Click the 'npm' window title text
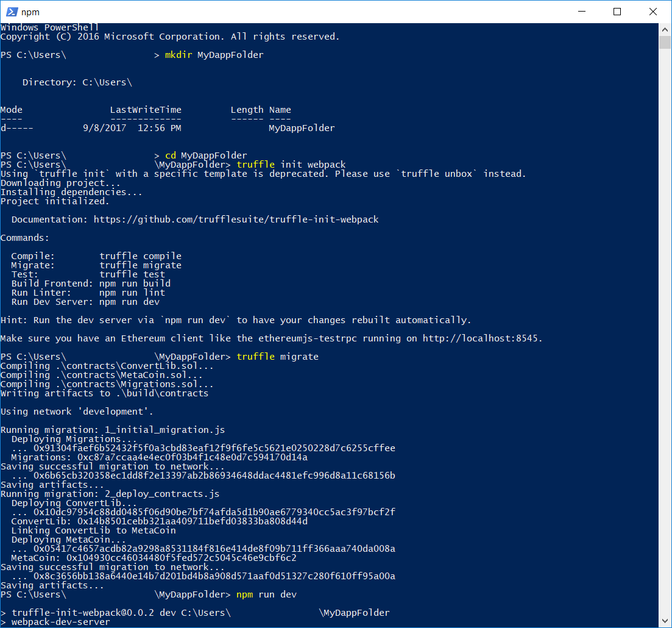The height and width of the screenshot is (628, 672). point(30,12)
